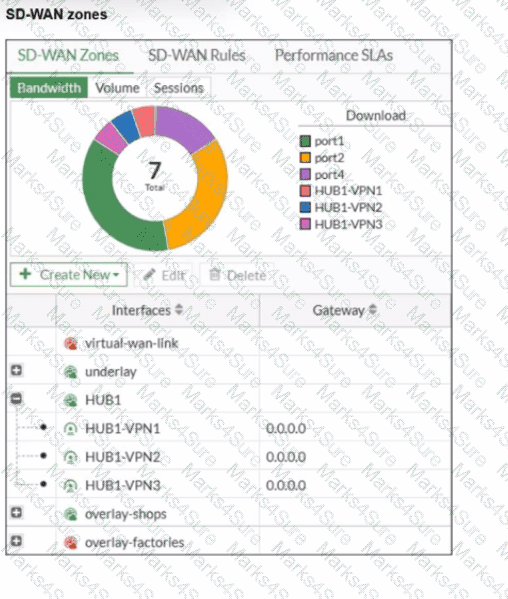Switch chart to Volume view
Screen dimensions: 508x599
117,88
